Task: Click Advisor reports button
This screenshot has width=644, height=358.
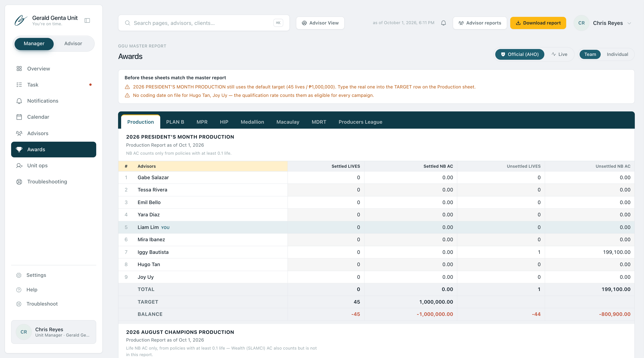Action: (x=480, y=23)
